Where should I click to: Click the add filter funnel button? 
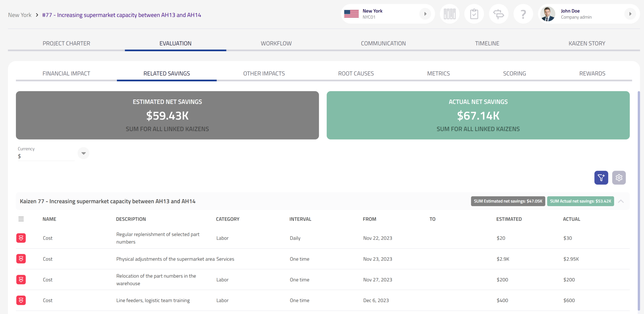[601, 178]
